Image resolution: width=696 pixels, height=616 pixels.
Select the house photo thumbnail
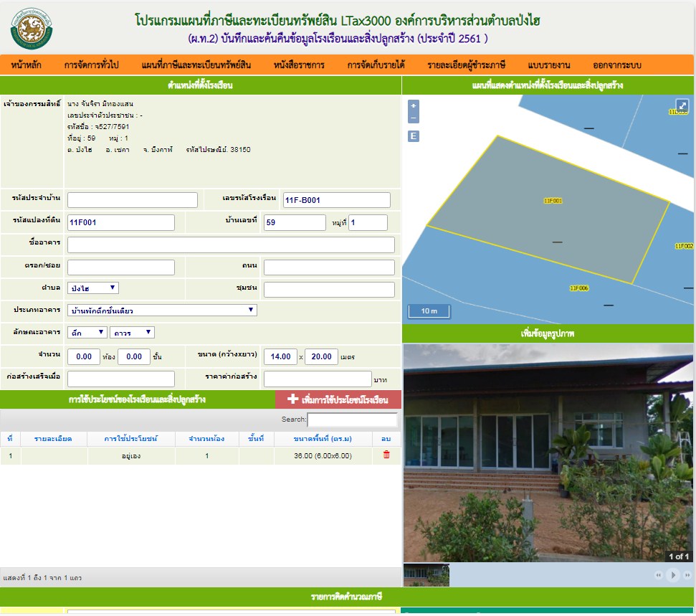(426, 575)
